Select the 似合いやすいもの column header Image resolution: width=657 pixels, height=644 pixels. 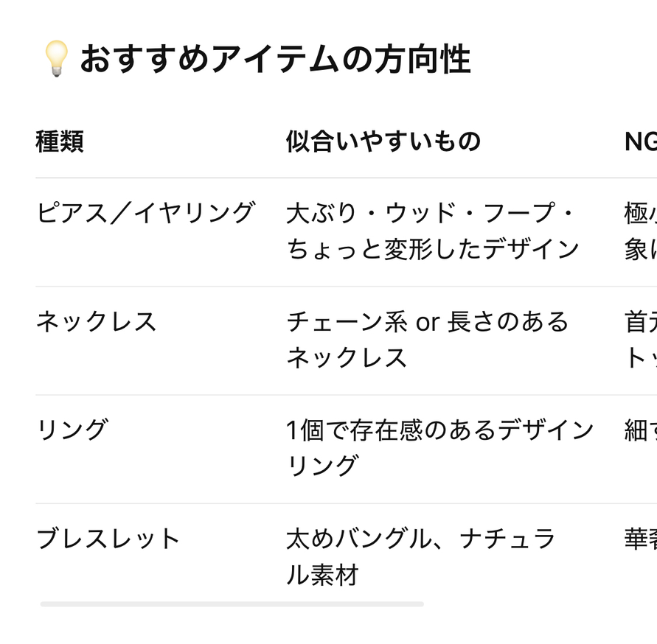[x=383, y=141]
